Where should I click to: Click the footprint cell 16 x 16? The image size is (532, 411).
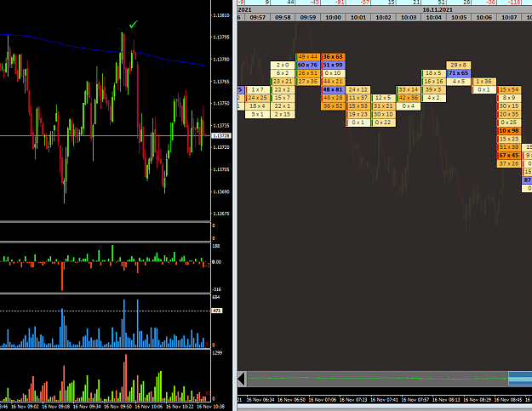[x=433, y=82]
